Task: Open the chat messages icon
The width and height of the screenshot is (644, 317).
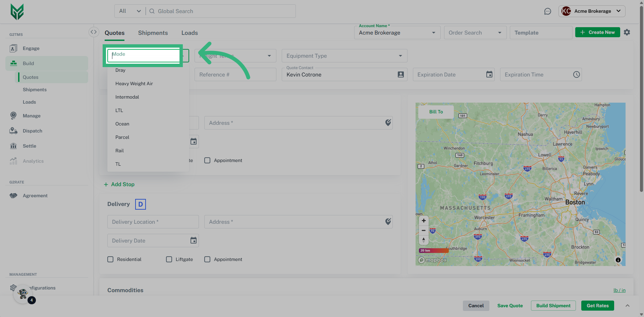Action: click(x=547, y=11)
